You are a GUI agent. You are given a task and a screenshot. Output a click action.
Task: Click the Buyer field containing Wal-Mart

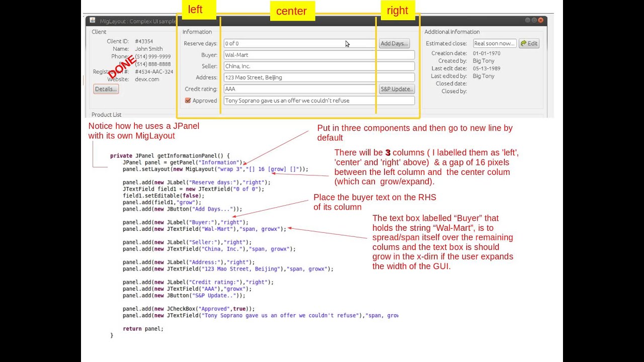coord(319,55)
